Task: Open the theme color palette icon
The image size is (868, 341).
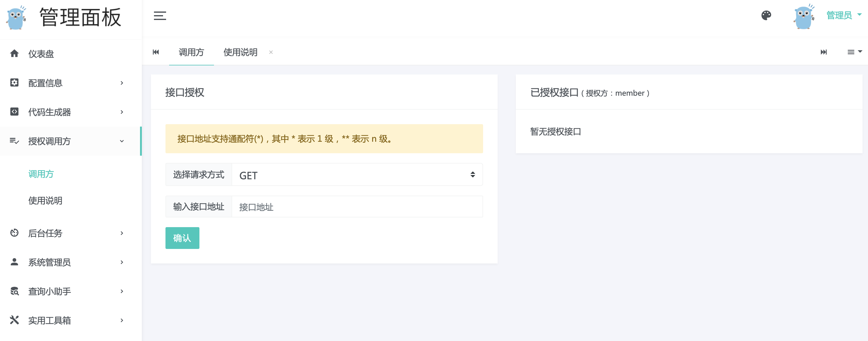Action: pyautogui.click(x=766, y=15)
